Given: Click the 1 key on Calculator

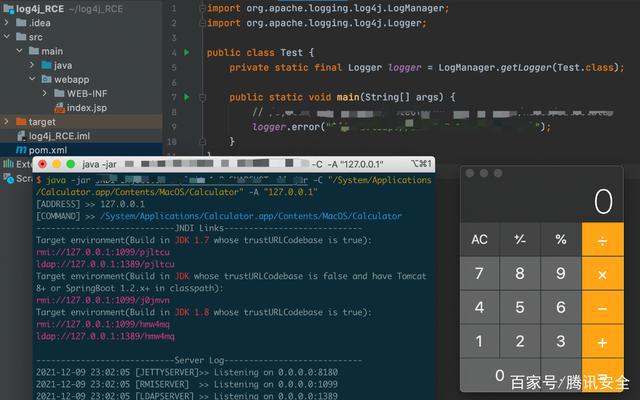Looking at the screenshot, I should 480,341.
